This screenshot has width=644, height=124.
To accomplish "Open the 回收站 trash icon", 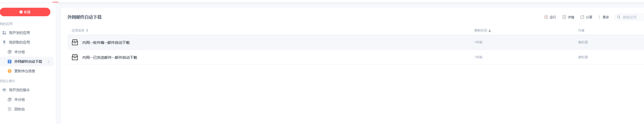I will tap(10, 109).
